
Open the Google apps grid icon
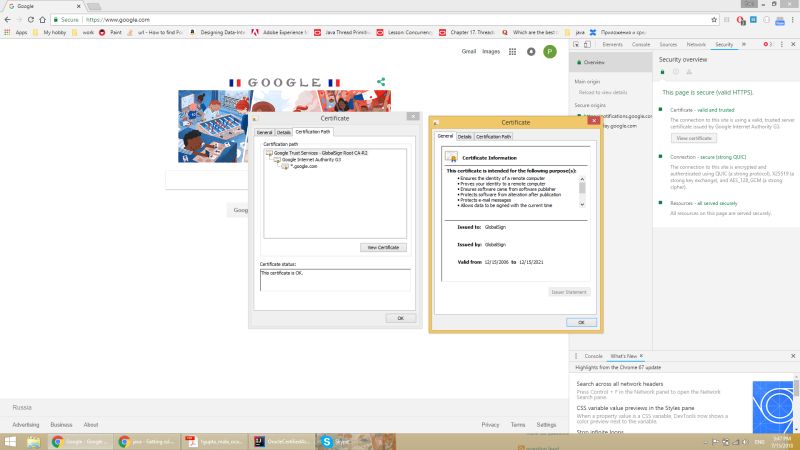(512, 52)
